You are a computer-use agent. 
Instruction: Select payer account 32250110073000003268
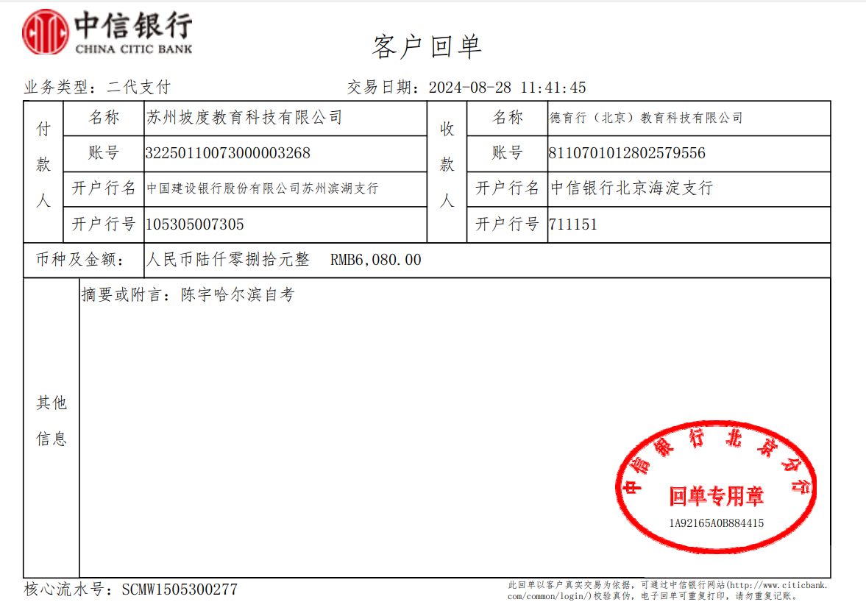(x=228, y=153)
